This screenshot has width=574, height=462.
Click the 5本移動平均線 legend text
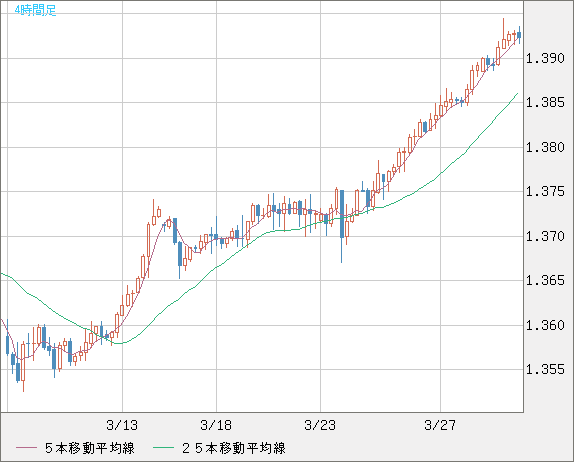pyautogui.click(x=90, y=448)
